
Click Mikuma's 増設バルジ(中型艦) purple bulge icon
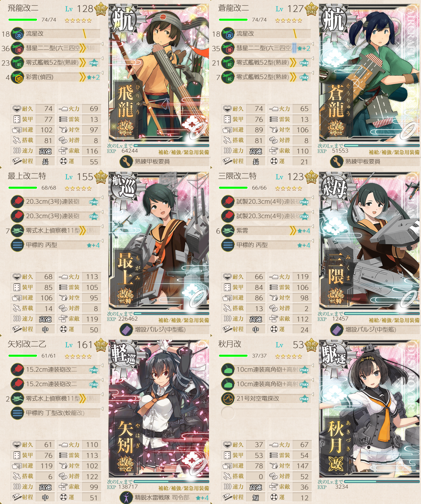pyautogui.click(x=337, y=330)
